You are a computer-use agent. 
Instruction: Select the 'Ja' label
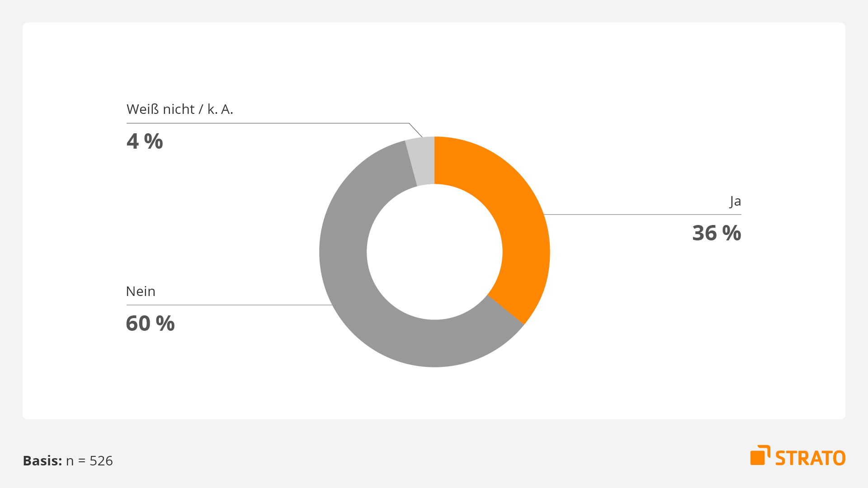pos(736,201)
